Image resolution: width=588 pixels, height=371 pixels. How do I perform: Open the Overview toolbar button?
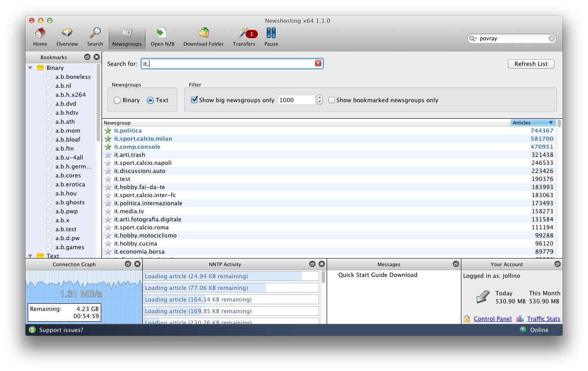[x=67, y=37]
